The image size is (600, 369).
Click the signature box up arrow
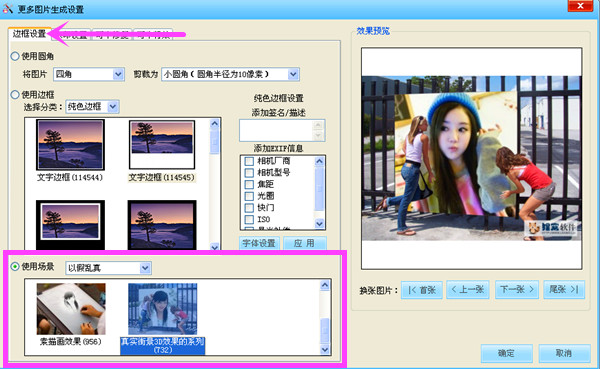pos(318,125)
